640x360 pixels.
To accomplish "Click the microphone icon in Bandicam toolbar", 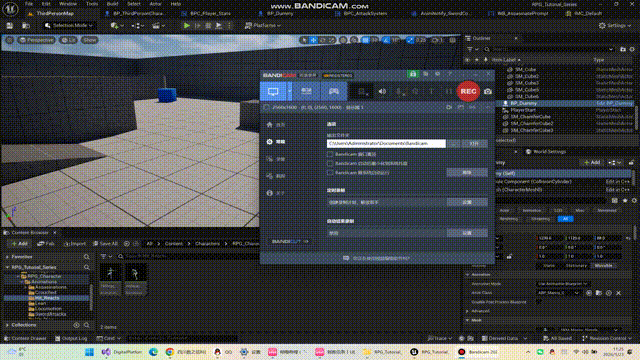I will point(400,91).
